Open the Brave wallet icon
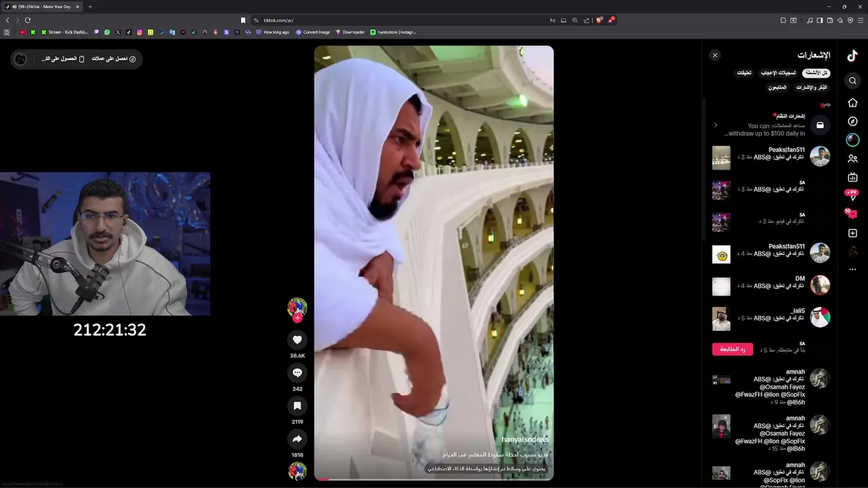 tap(829, 20)
